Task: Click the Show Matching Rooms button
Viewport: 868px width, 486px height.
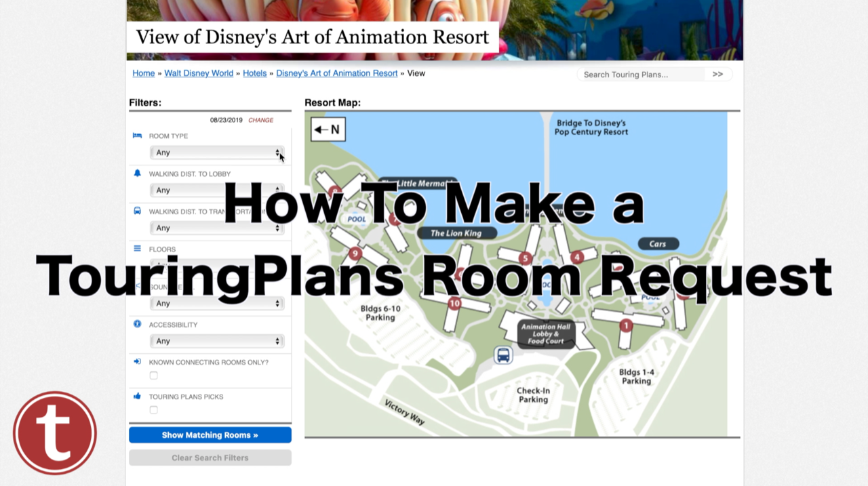Action: [210, 434]
